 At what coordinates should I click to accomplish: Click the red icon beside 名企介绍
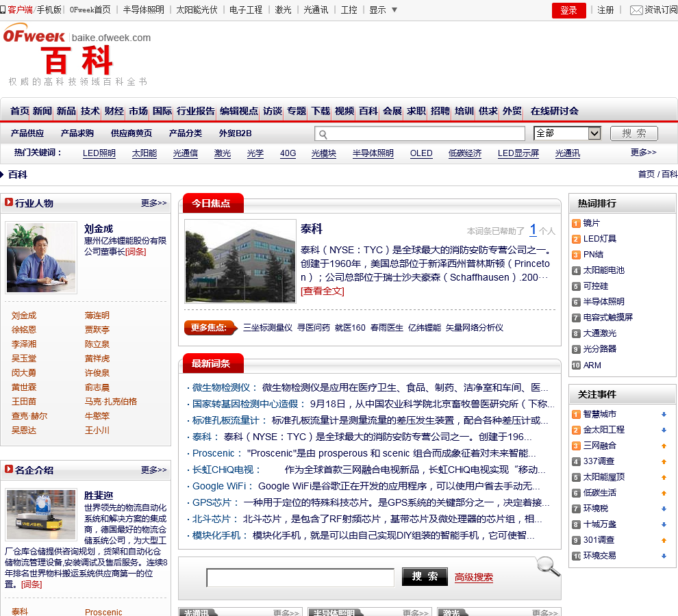(x=9, y=469)
